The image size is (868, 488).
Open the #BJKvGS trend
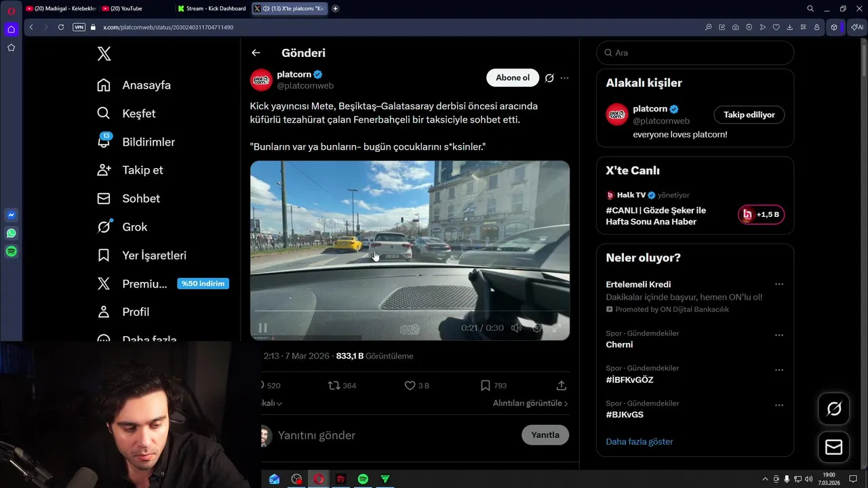pos(625,415)
